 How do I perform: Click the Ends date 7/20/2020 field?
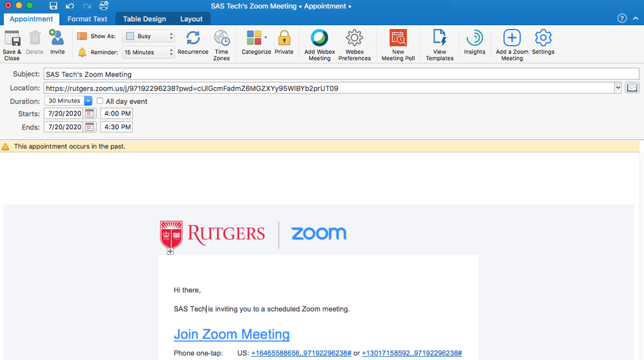pos(64,127)
